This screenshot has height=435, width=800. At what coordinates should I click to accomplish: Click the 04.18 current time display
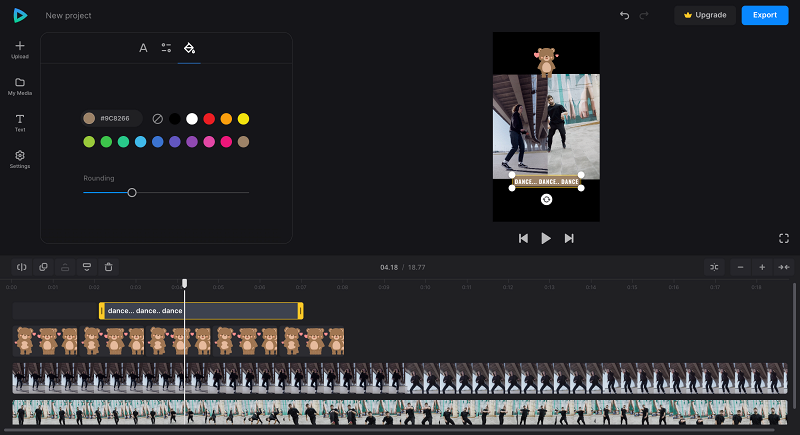(389, 267)
